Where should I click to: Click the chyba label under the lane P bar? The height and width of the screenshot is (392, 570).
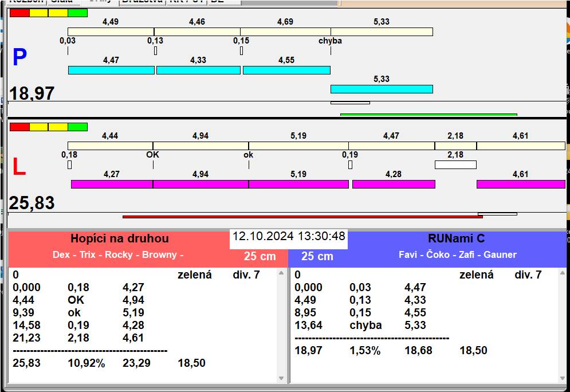click(330, 41)
